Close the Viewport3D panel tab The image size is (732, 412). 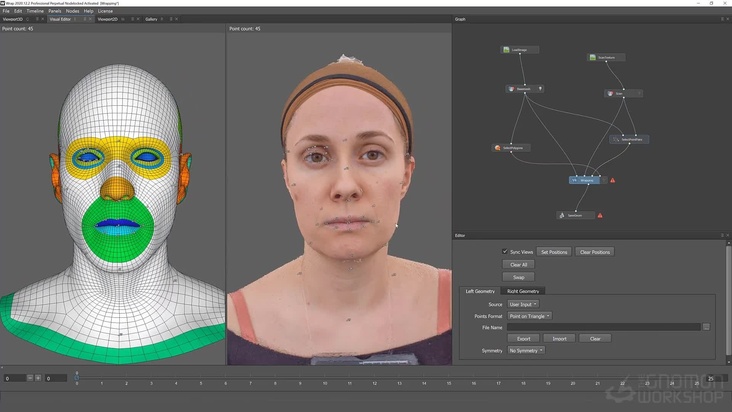(43, 19)
